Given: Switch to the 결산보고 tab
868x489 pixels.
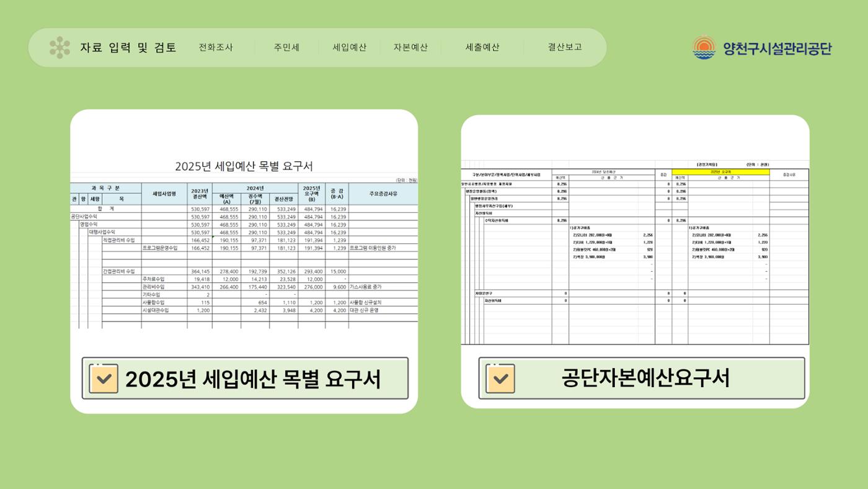Looking at the screenshot, I should [565, 47].
